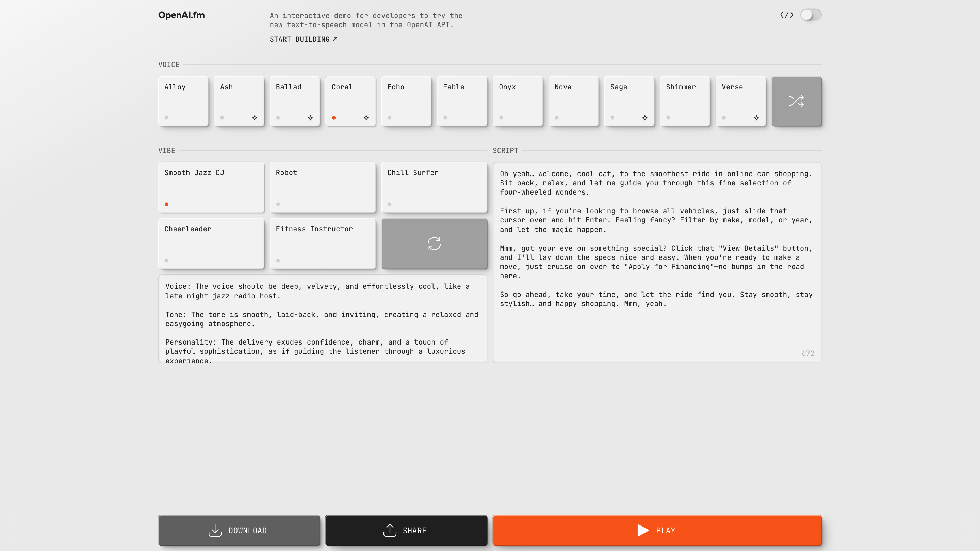Click the sparkle icon on Verse voice
The width and height of the screenshot is (980, 551).
click(756, 118)
